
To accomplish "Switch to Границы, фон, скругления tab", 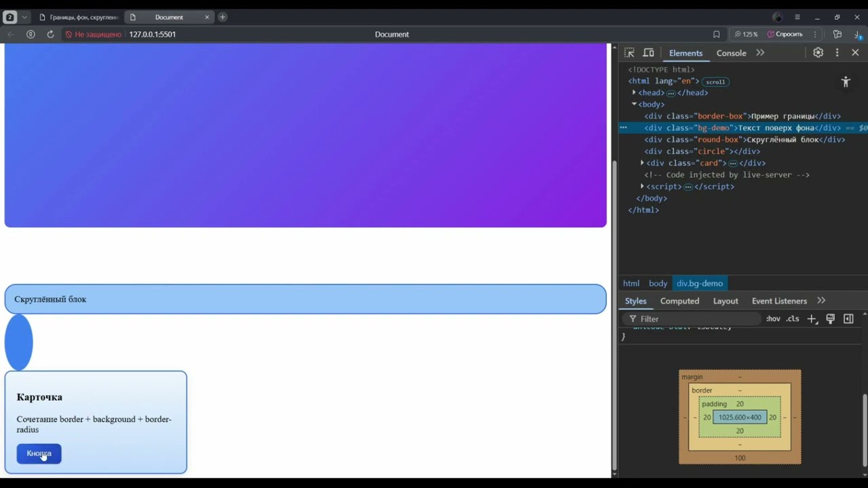I will click(77, 17).
